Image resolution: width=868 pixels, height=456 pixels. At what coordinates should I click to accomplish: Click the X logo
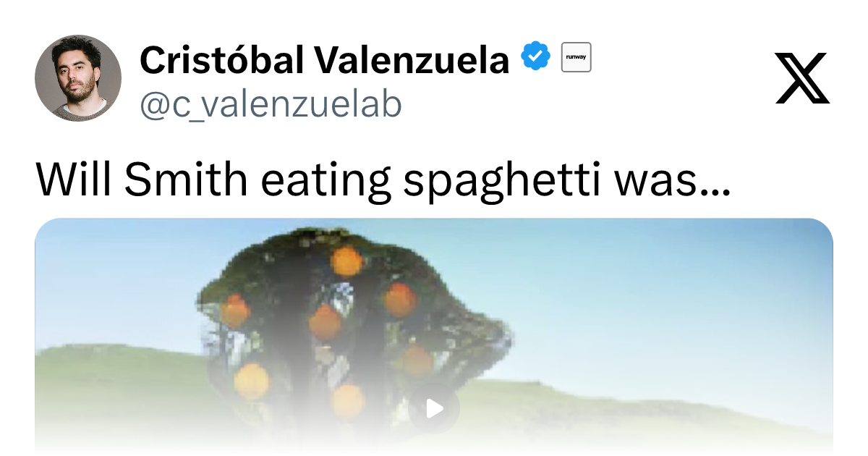[802, 78]
